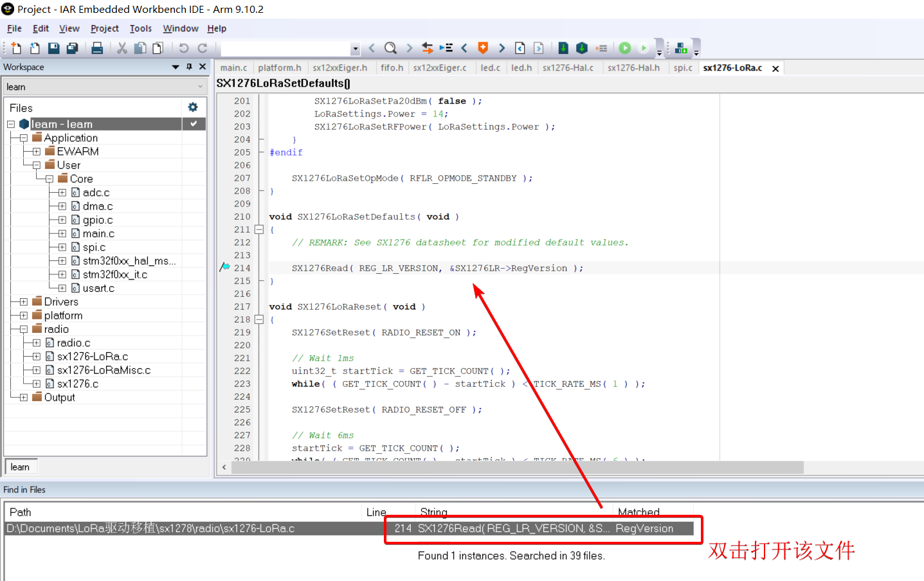Select the search result for sx1276-LoRa.c

click(x=193, y=528)
